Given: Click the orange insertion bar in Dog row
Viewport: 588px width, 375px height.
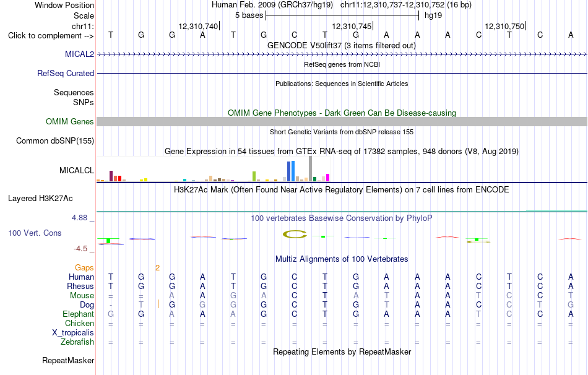Looking at the screenshot, I should coord(158,304).
